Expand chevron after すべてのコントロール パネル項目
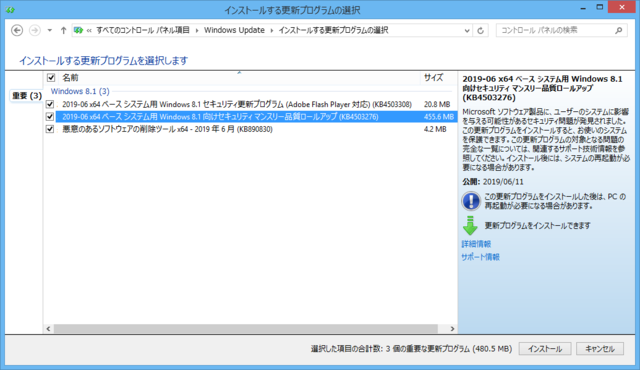This screenshot has height=370, width=640. pyautogui.click(x=197, y=31)
